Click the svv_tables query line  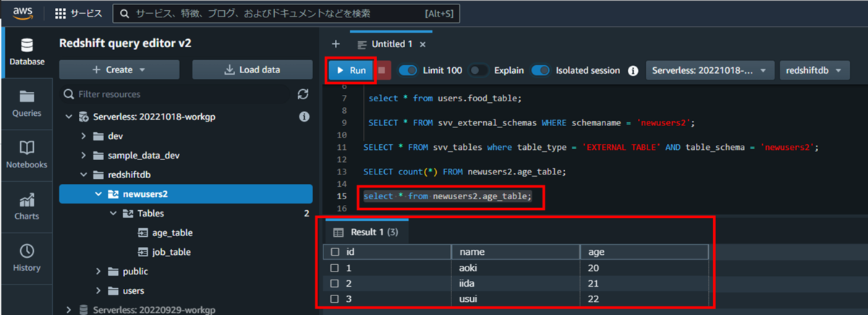coord(591,147)
